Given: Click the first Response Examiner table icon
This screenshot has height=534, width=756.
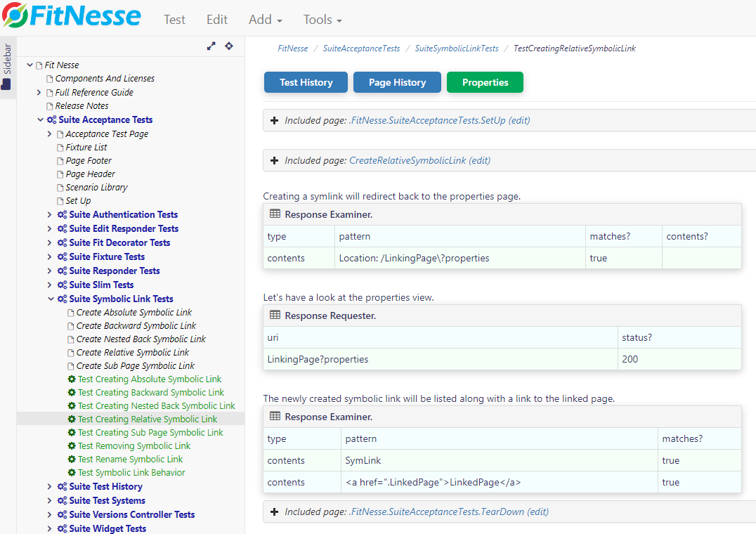Looking at the screenshot, I should tap(275, 214).
